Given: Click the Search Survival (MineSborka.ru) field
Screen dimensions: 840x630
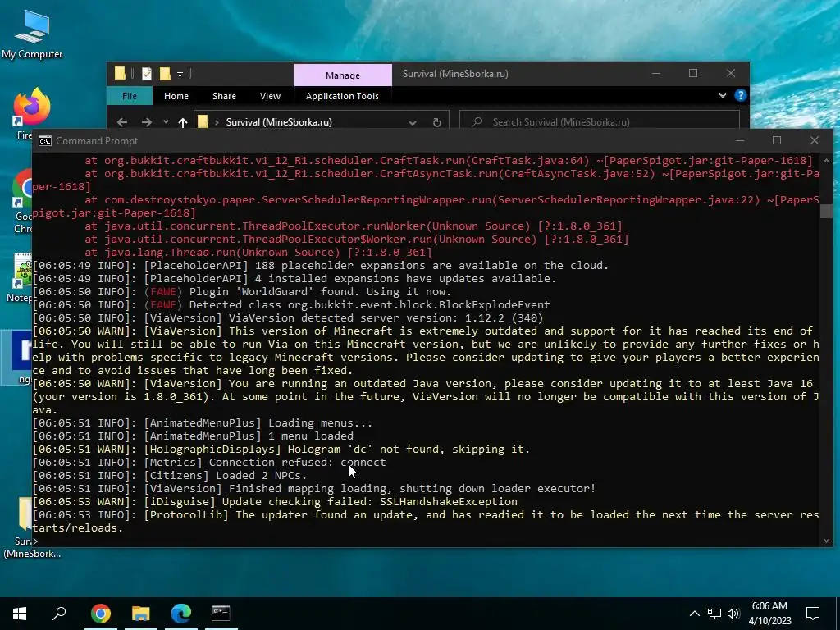Looking at the screenshot, I should [x=600, y=122].
